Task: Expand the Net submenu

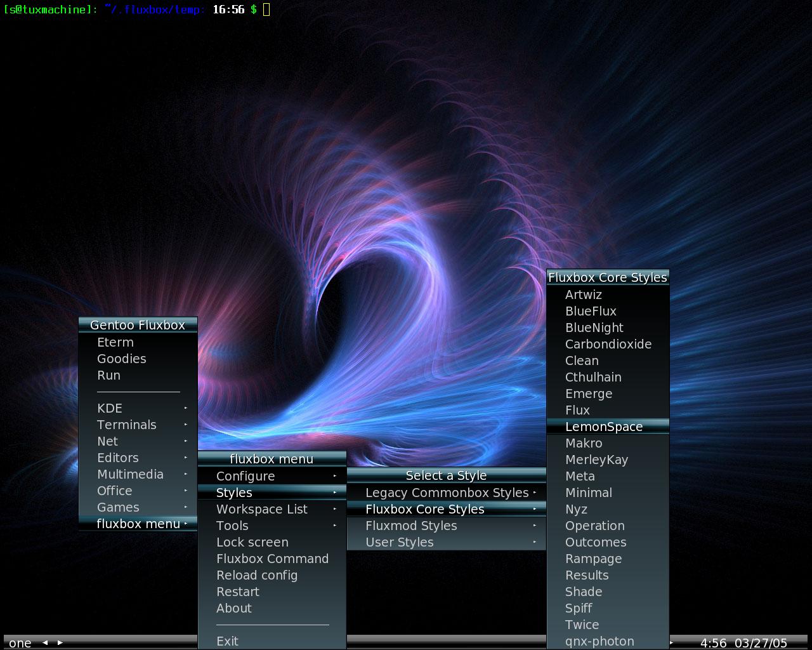Action: coord(138,441)
